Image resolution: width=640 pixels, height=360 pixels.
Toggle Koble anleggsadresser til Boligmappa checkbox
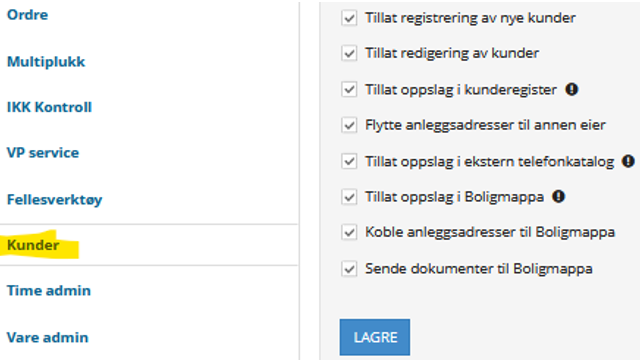point(349,232)
